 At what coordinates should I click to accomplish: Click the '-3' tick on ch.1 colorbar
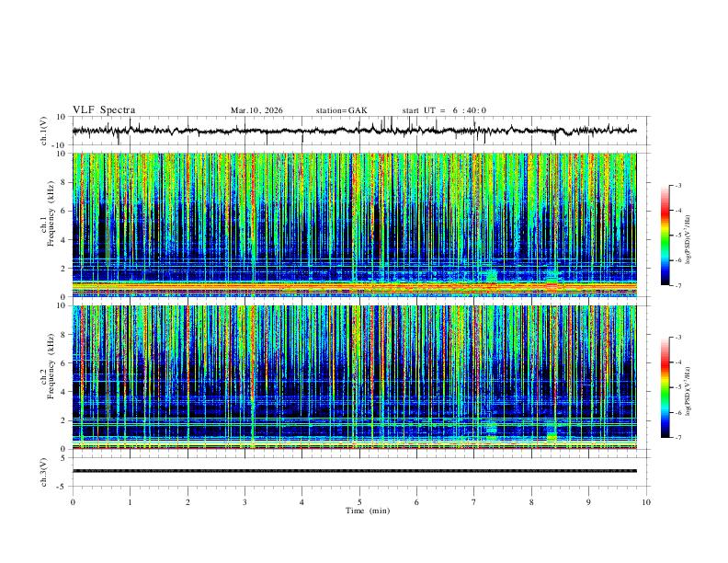(677, 186)
